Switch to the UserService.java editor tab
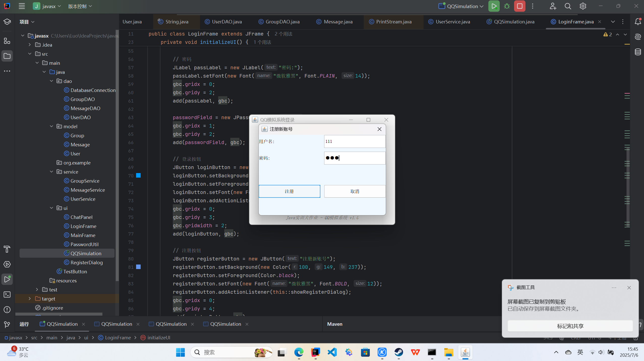Viewport: 644px width, 361px height. 453,22
